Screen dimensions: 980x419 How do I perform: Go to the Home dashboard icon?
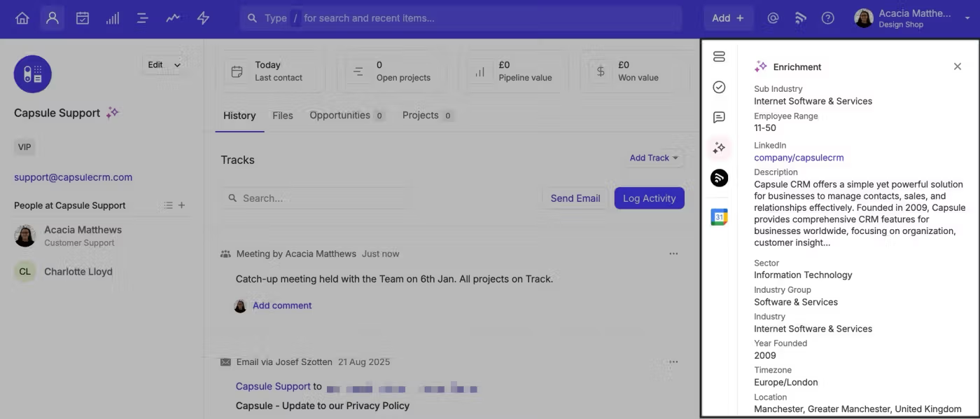(x=22, y=18)
